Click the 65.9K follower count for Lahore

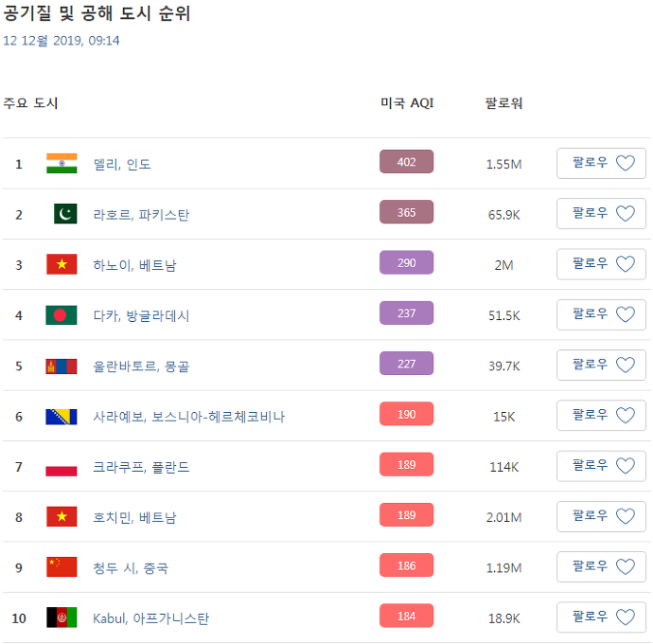[503, 215]
